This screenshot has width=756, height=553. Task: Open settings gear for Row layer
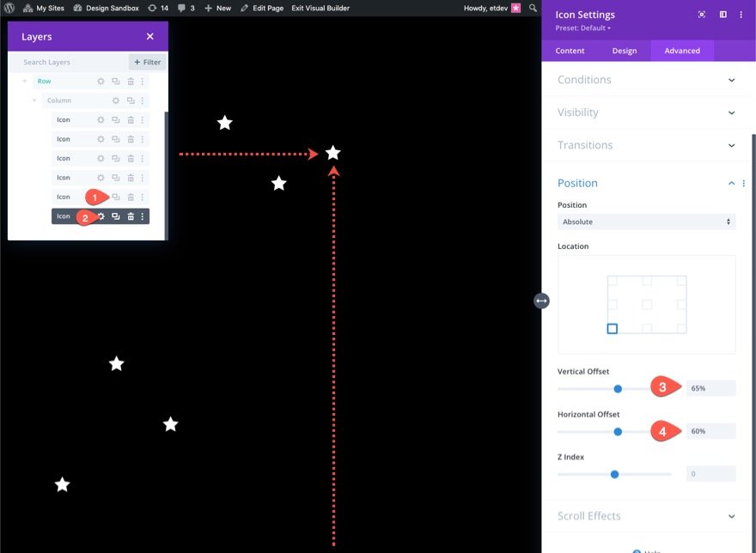coord(101,82)
